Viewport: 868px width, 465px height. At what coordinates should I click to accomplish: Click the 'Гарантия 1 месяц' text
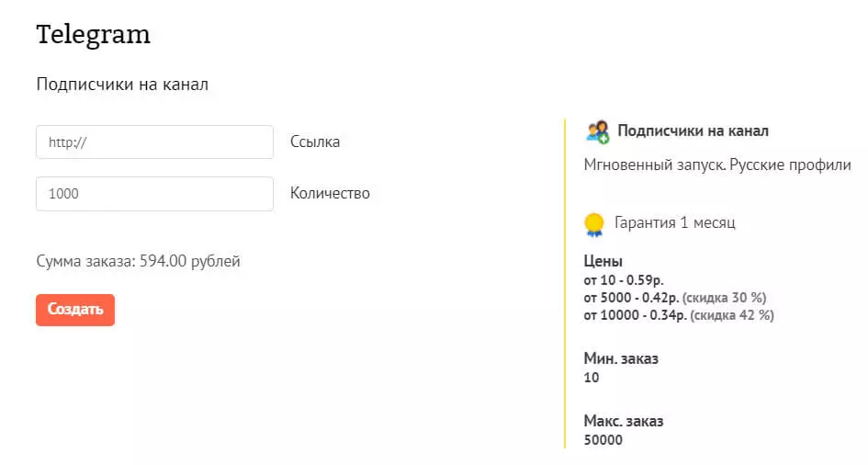point(675,222)
